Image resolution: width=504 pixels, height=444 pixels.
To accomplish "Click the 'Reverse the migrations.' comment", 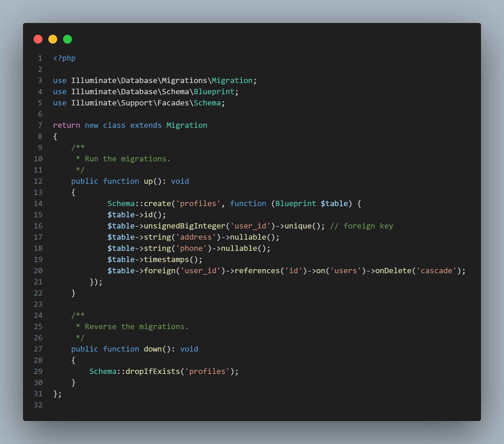I will pyautogui.click(x=136, y=327).
